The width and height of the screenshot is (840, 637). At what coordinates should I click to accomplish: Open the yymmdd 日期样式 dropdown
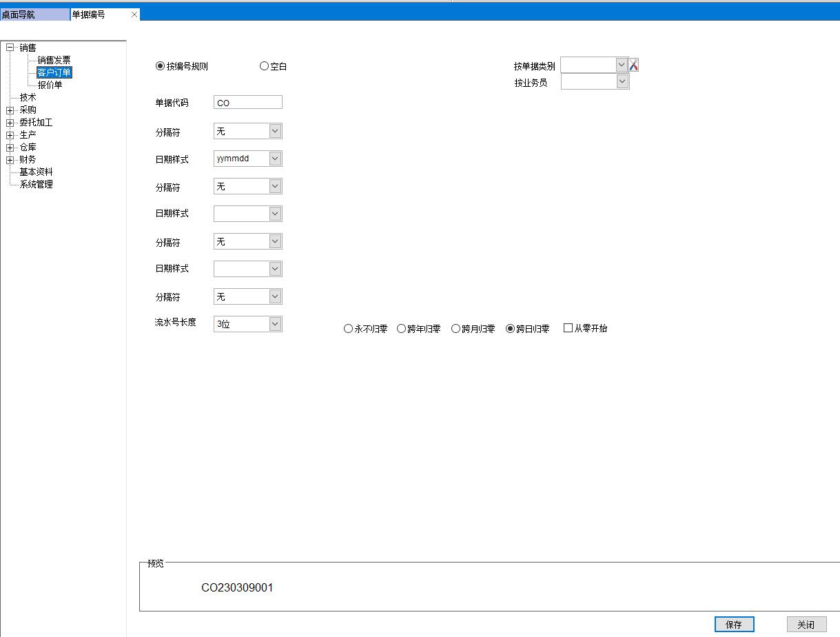click(x=275, y=159)
